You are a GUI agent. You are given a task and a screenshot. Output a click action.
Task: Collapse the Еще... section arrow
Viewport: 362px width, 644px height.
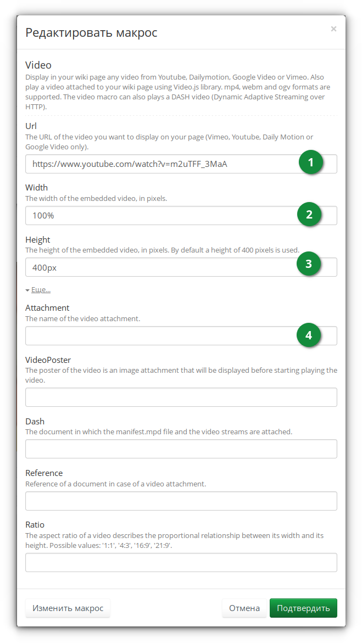click(27, 290)
